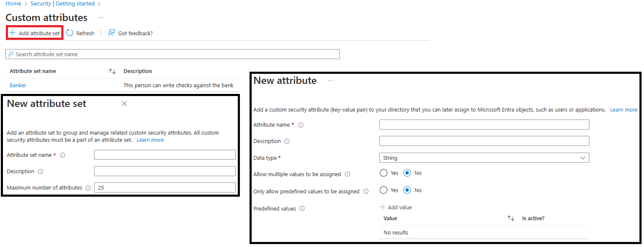The width and height of the screenshot is (644, 247).
Task: Click the Search attribute set name field
Action: click(x=172, y=54)
